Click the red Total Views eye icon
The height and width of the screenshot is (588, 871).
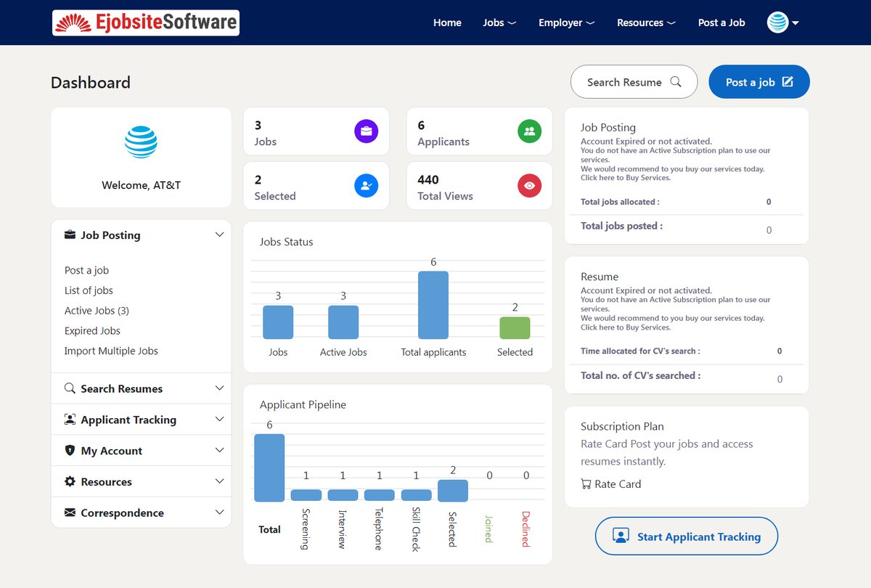529,185
